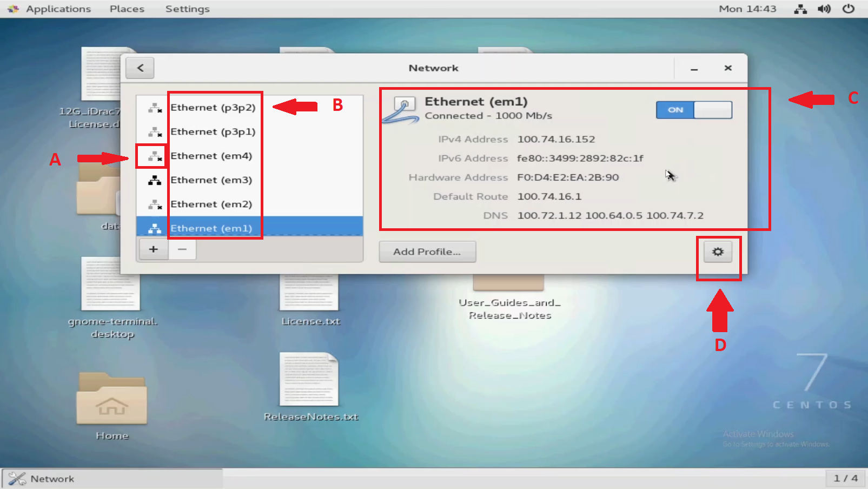Click the Add Profile button
Screen dimensions: 868x489
coord(427,251)
